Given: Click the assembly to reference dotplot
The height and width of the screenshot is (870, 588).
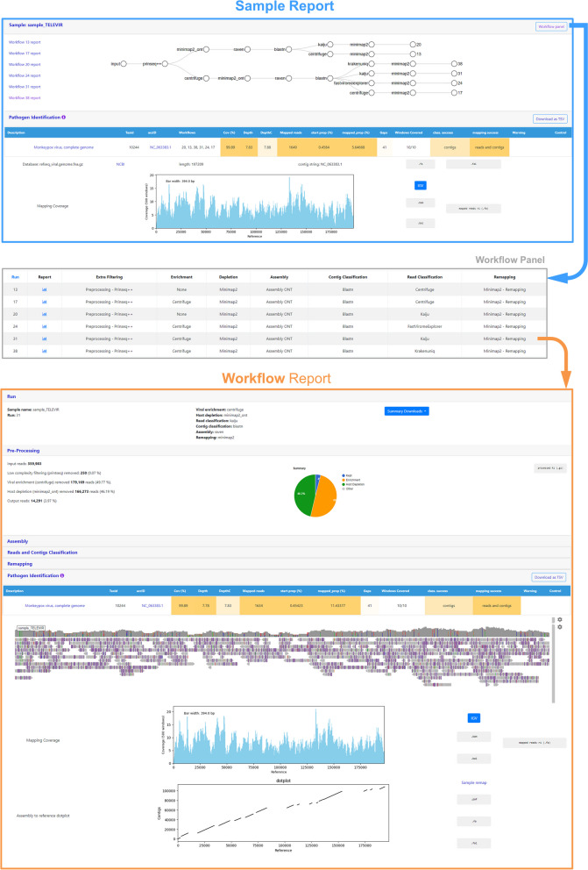Looking at the screenshot, I should 283,813.
